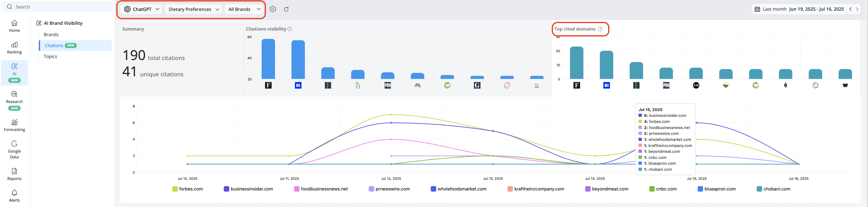
Task: Toggle prnewswire.com series in legend
Action: 389,189
